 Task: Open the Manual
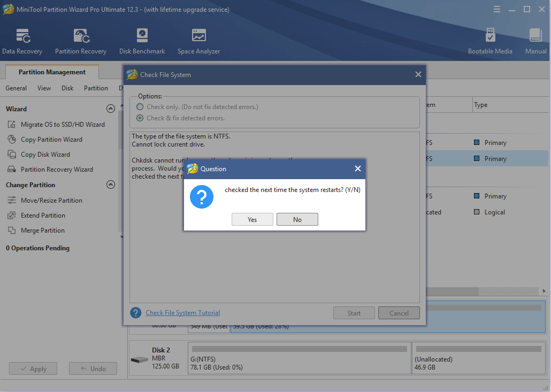(x=535, y=42)
